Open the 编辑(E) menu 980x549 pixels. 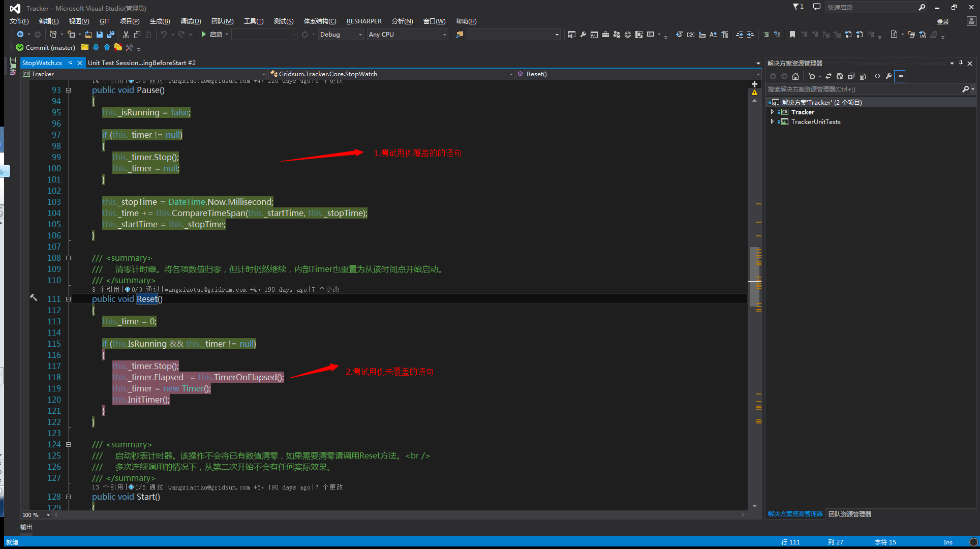tap(49, 21)
